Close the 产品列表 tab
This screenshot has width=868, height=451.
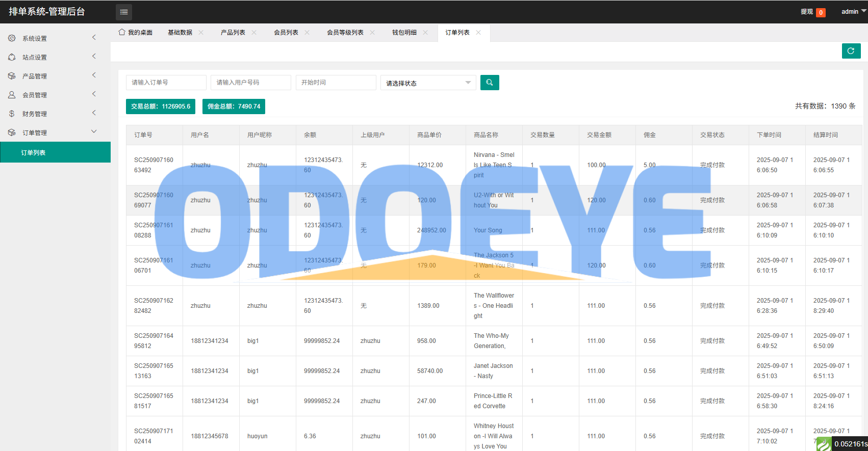click(254, 33)
